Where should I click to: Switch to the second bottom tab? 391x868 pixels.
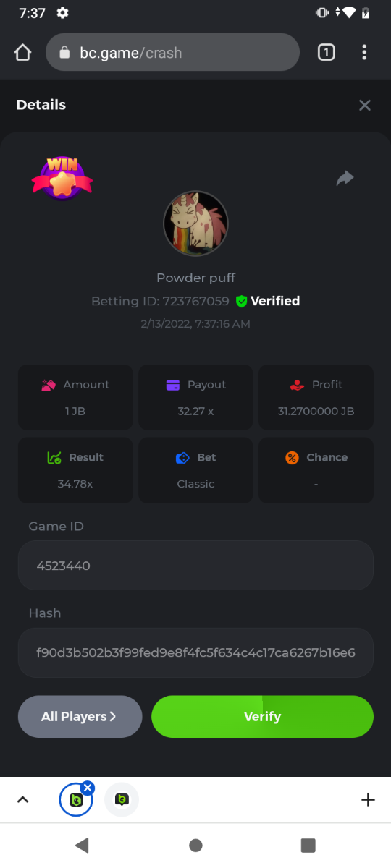click(122, 800)
